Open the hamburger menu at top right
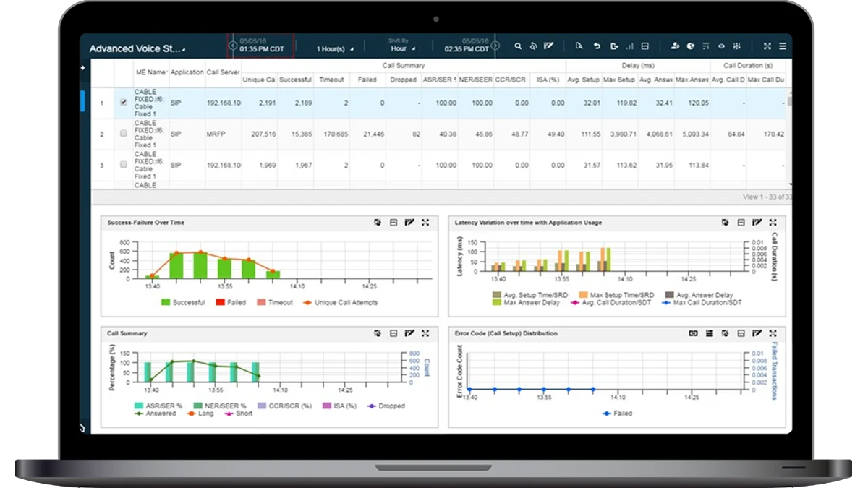This screenshot has width=868, height=488. pos(783,46)
